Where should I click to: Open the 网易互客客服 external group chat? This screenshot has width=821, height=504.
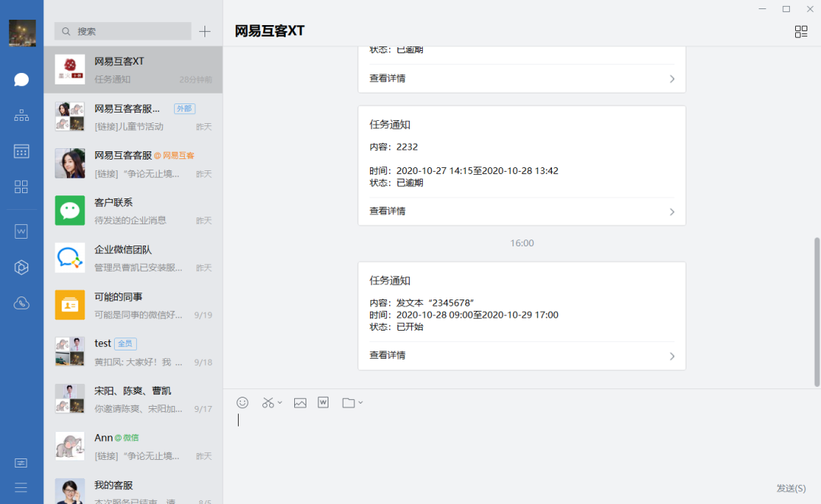pos(134,117)
